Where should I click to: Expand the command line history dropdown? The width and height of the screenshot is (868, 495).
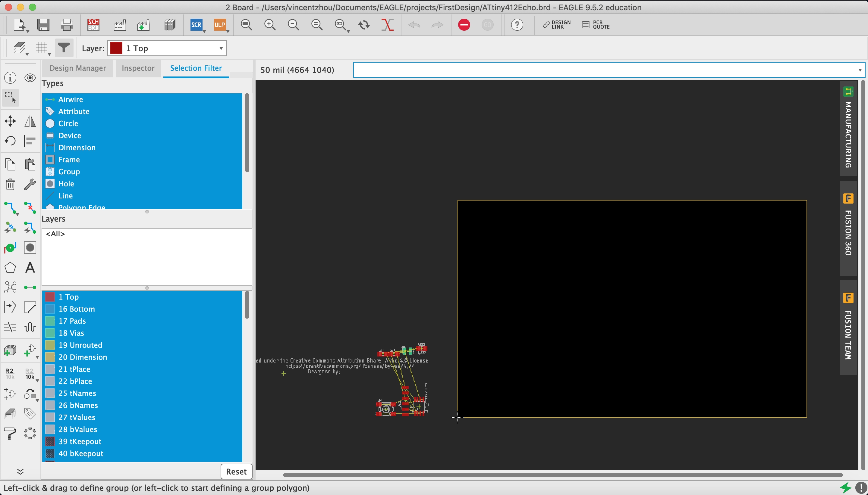click(860, 70)
